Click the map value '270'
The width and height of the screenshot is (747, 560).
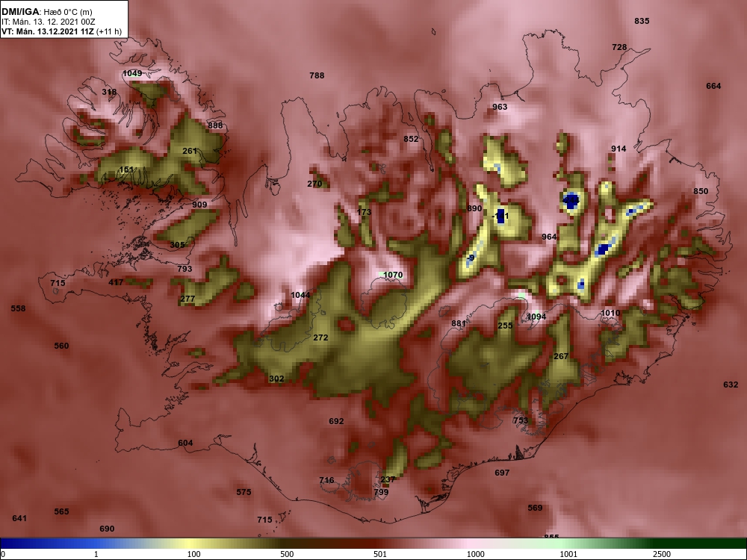coord(315,184)
